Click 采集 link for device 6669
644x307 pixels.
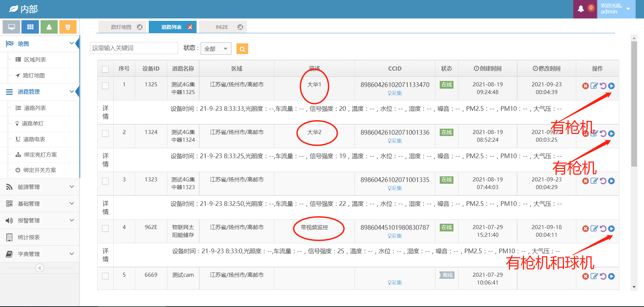(x=395, y=283)
